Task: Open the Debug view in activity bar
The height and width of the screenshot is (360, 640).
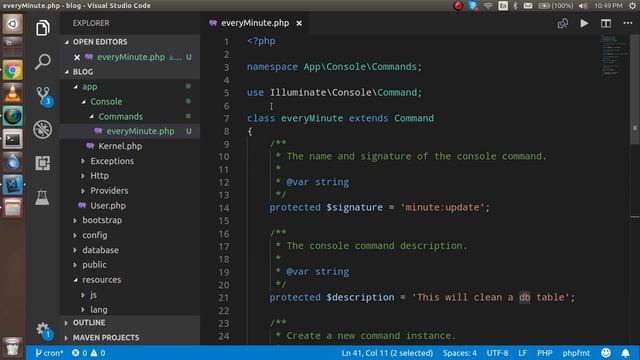Action: [42, 129]
